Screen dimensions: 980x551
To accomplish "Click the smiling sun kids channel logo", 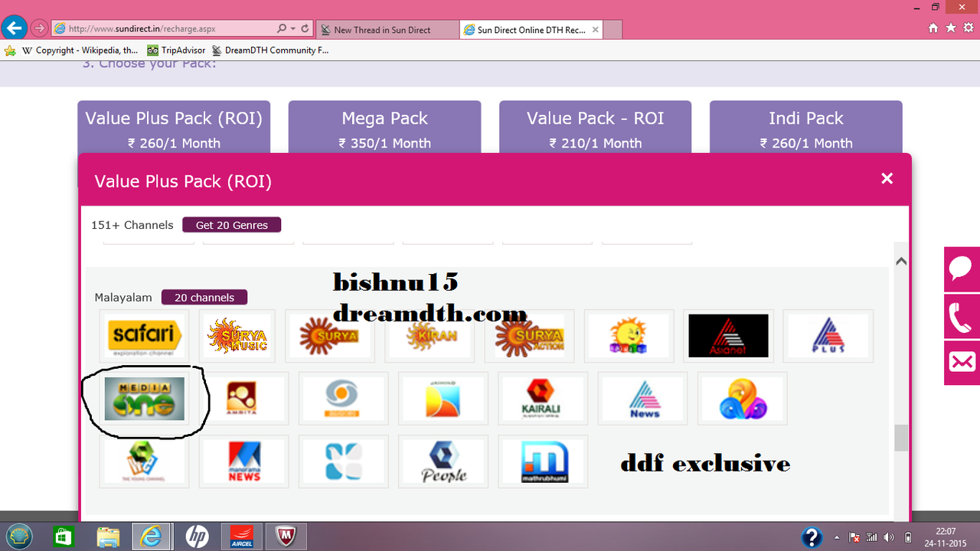I will (629, 337).
